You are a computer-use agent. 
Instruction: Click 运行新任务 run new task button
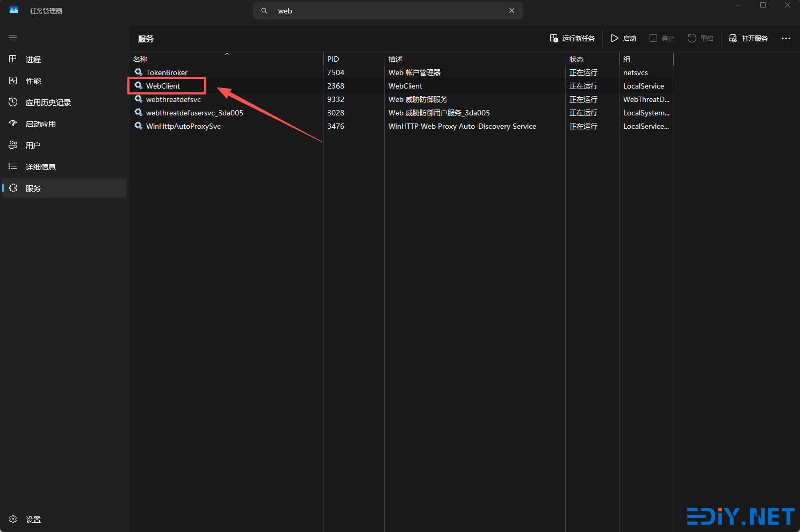572,39
